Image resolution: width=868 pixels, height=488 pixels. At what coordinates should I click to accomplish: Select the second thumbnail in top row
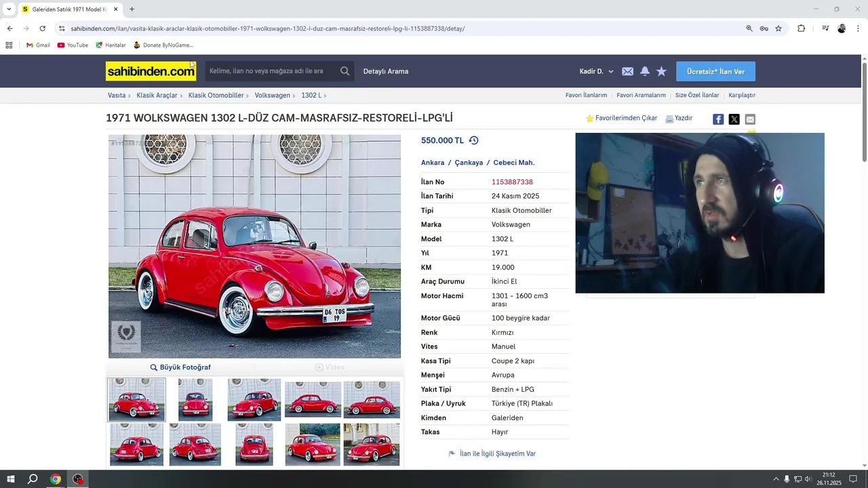(x=195, y=400)
